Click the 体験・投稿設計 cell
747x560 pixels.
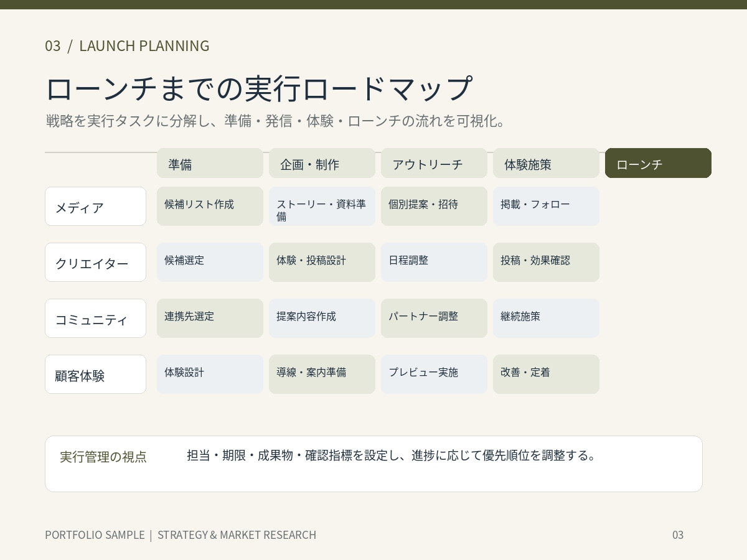(322, 262)
